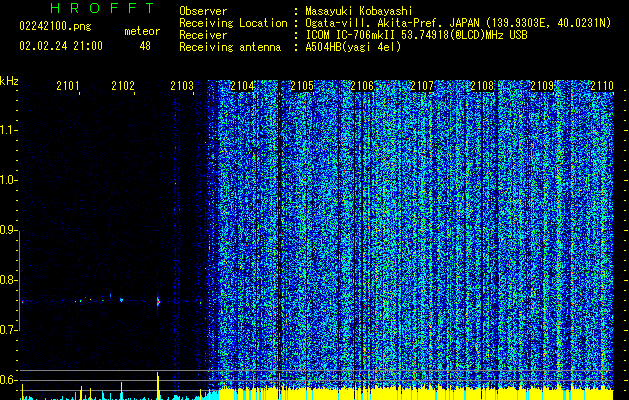Screen dimensions: 629x400
Task: Click the 0.6 frequency axis label
Action: pos(8,380)
